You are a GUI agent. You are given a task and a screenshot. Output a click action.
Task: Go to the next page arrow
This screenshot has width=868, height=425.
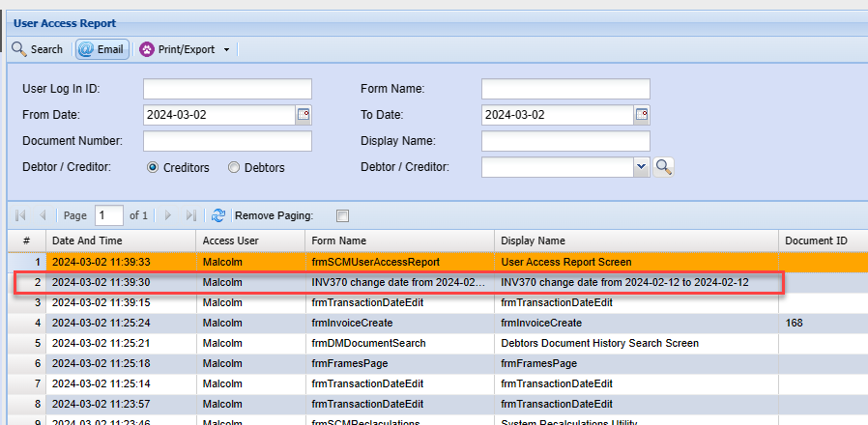click(x=168, y=215)
